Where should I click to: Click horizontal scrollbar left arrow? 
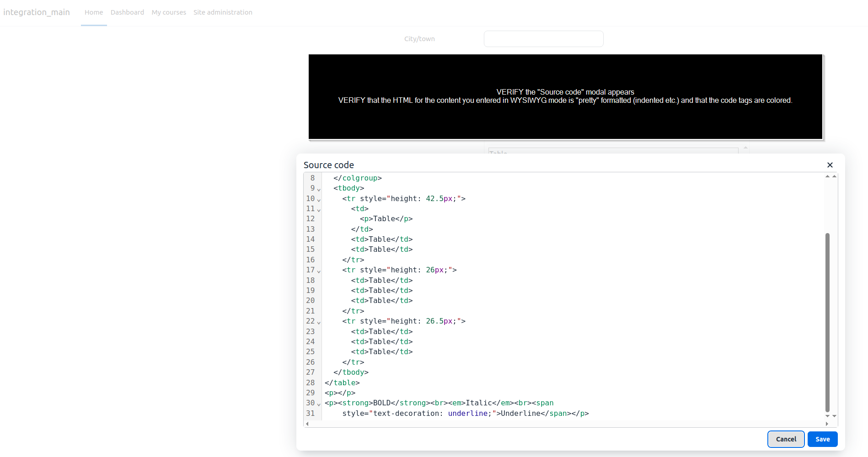click(307, 424)
